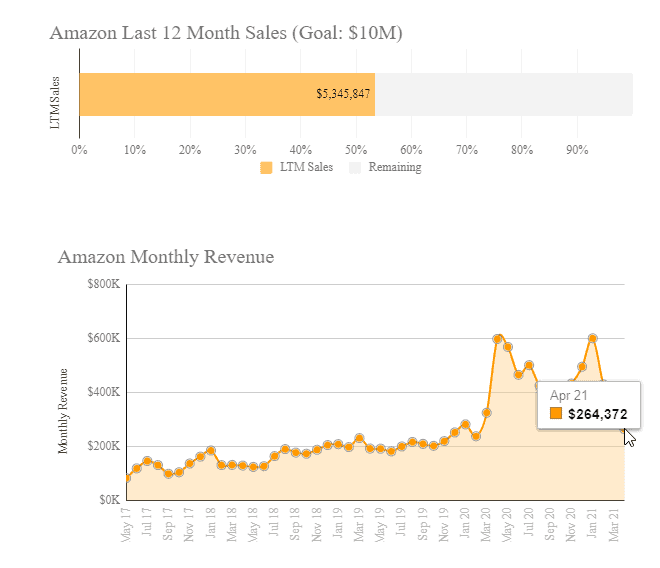The width and height of the screenshot is (660, 568).
Task: Select the $5,345,847 data label
Action: click(x=343, y=94)
